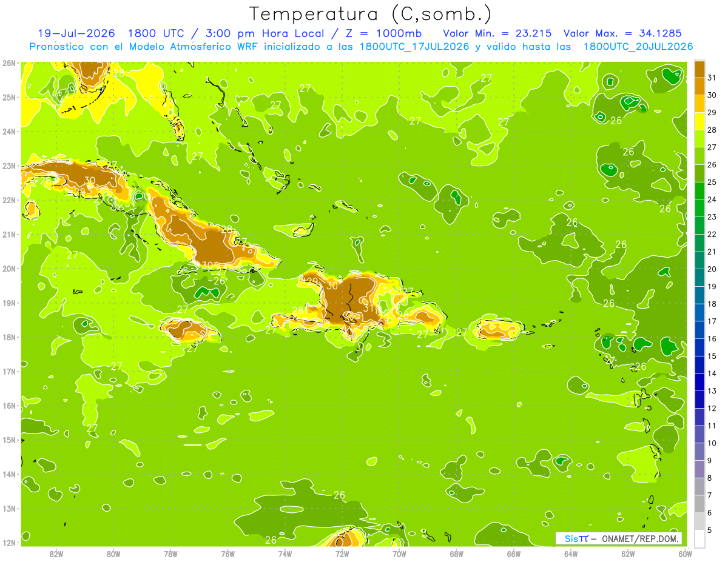Click longitude axis label "72W"
The height and width of the screenshot is (562, 728).
pyautogui.click(x=342, y=554)
